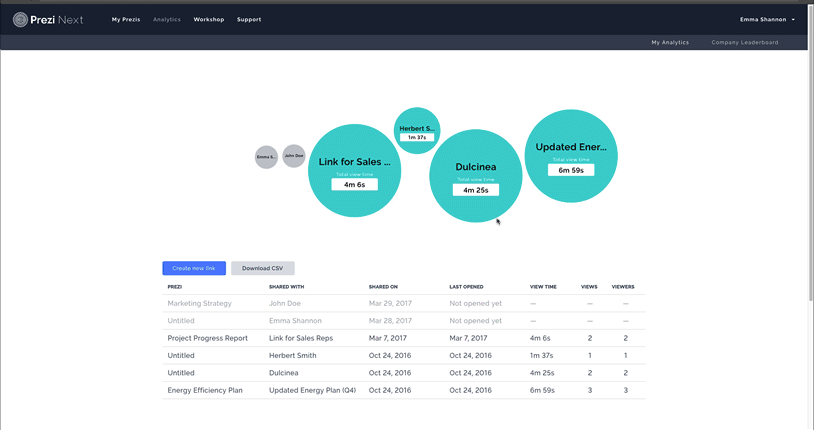814x430 pixels.
Task: Switch to the My Analytics tab
Action: point(670,42)
